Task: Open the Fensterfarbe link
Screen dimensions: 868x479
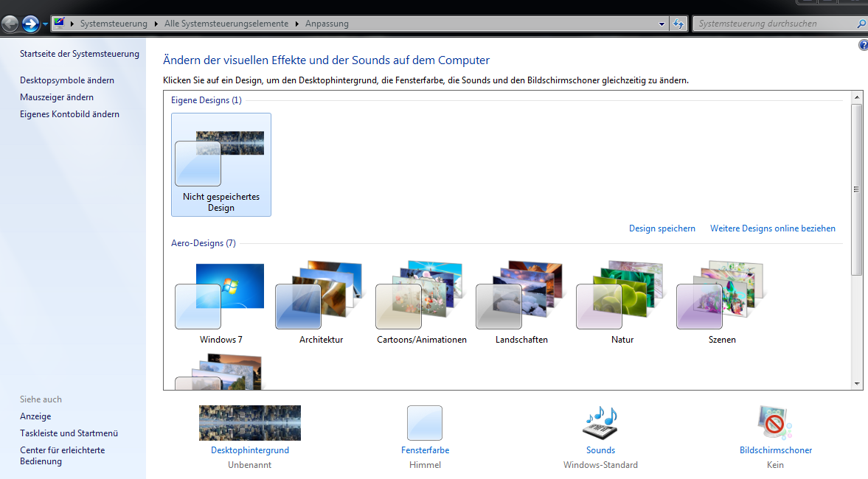Action: [x=425, y=450]
